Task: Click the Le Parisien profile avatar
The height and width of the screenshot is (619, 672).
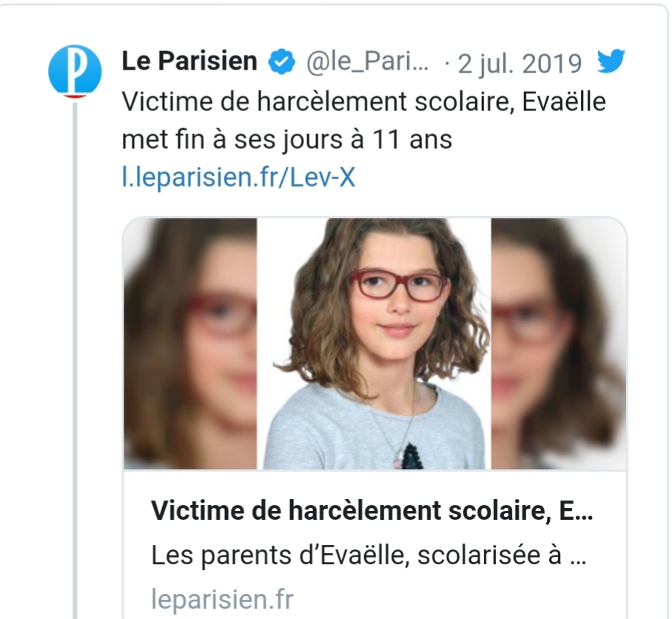Action: 74,71
